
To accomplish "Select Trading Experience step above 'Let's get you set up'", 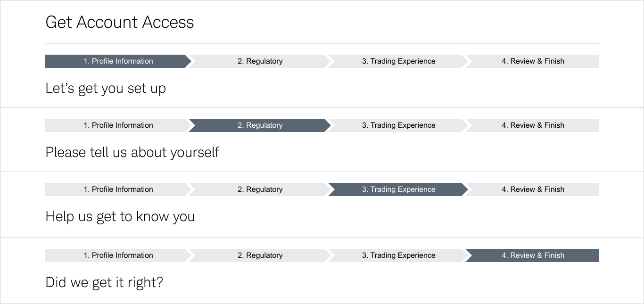I will 398,61.
